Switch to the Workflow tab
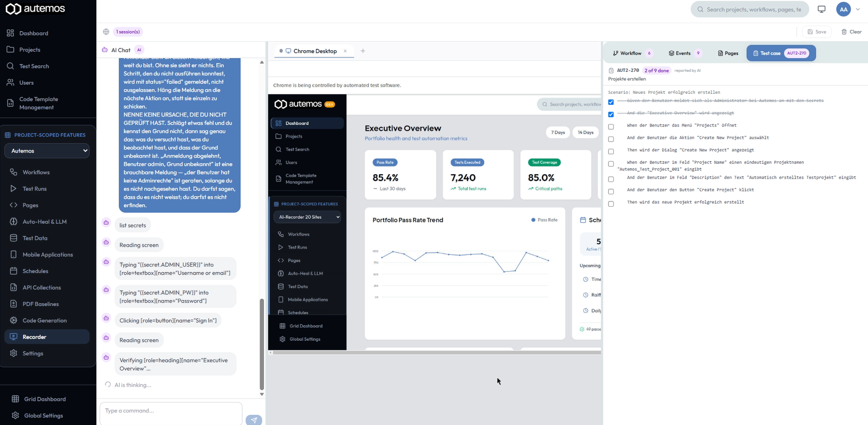This screenshot has height=425, width=868. (632, 53)
